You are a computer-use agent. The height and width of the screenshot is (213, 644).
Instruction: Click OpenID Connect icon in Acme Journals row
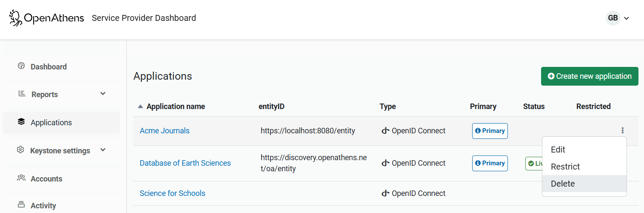385,131
